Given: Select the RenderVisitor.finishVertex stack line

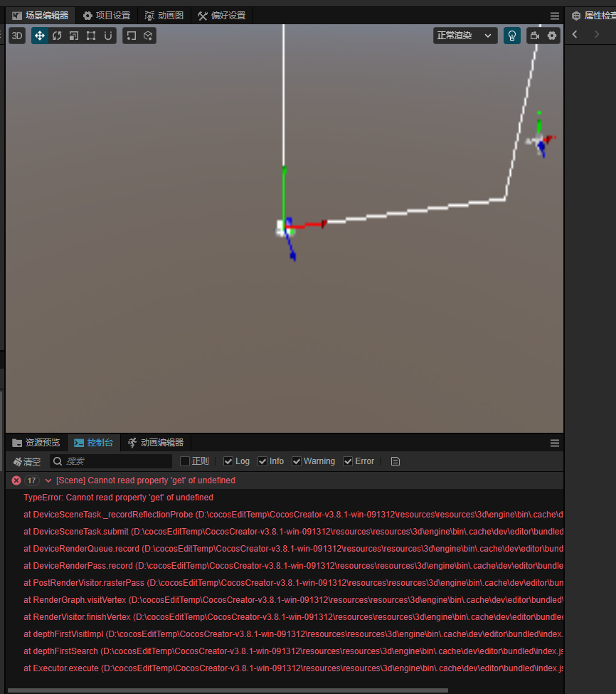Looking at the screenshot, I should point(293,617).
